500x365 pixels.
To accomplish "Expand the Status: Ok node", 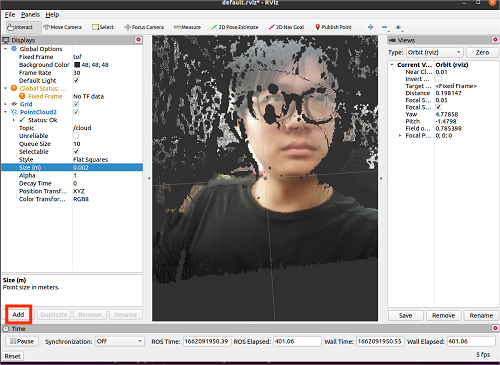I will click(14, 120).
